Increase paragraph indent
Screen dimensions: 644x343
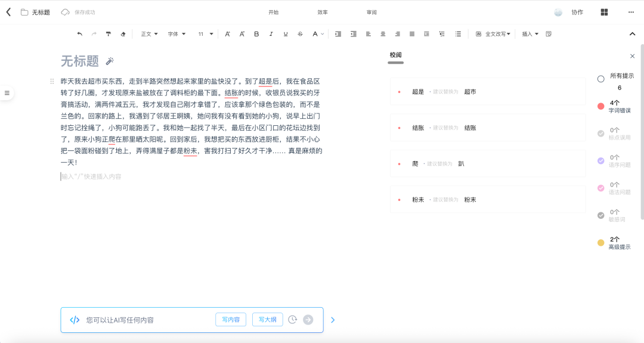[x=338, y=34]
